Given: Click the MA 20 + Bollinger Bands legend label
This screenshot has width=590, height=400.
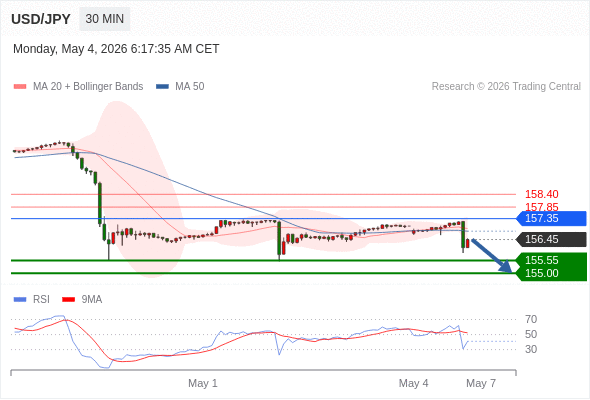Looking at the screenshot, I should 88,87.
